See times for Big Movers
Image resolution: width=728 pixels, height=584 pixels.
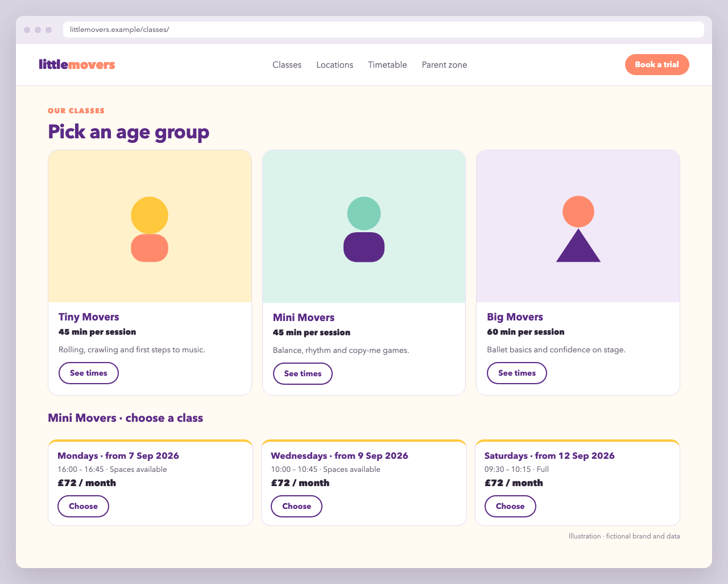coord(517,373)
